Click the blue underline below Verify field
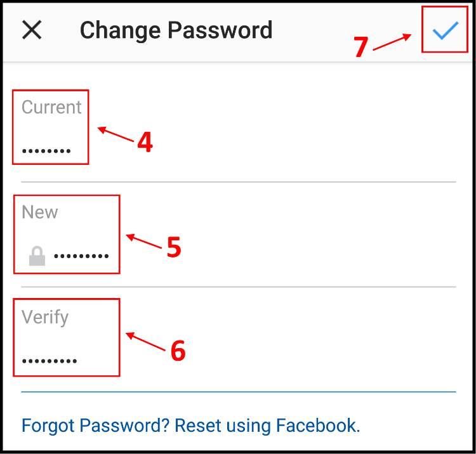The image size is (476, 454). [x=239, y=392]
